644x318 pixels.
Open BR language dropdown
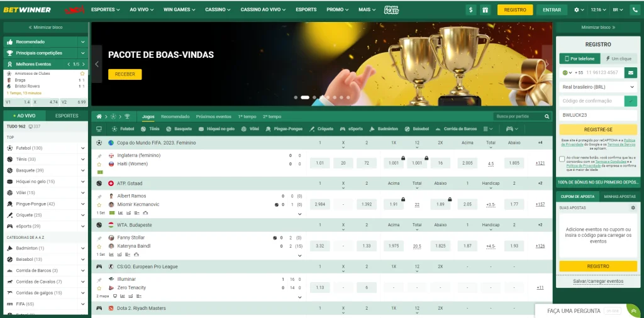(x=618, y=10)
